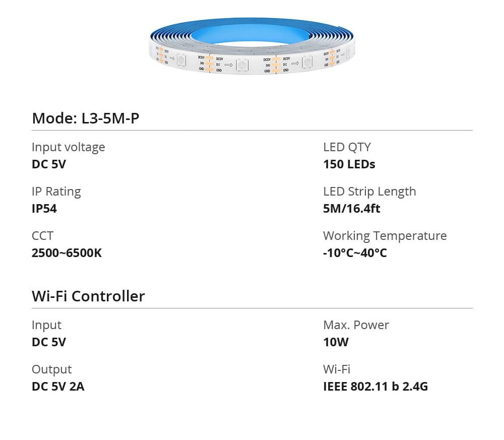Click the "Wi-Fi" label above IEEE text

tap(336, 369)
